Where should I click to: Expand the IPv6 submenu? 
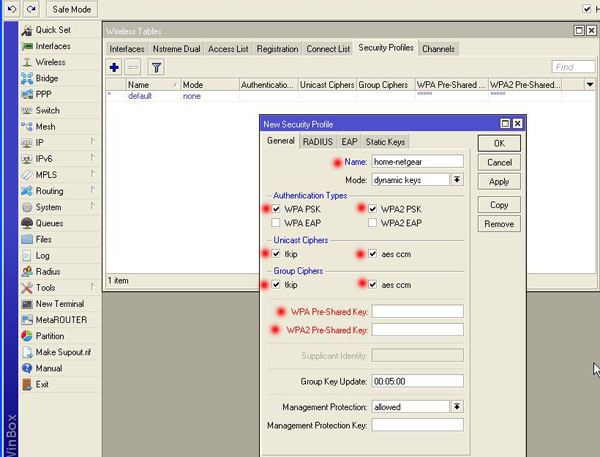tap(93, 158)
